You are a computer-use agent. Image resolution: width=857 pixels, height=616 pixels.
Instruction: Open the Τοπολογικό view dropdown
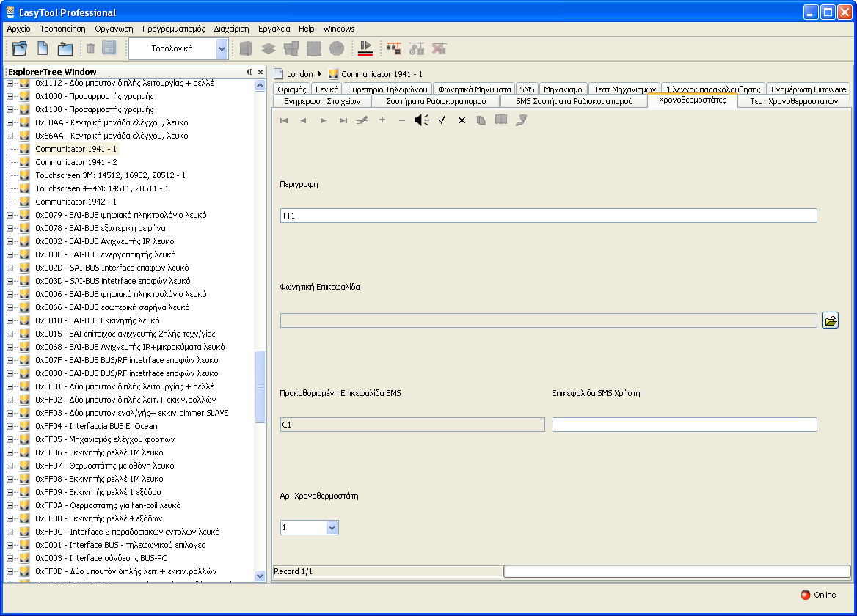tap(222, 48)
